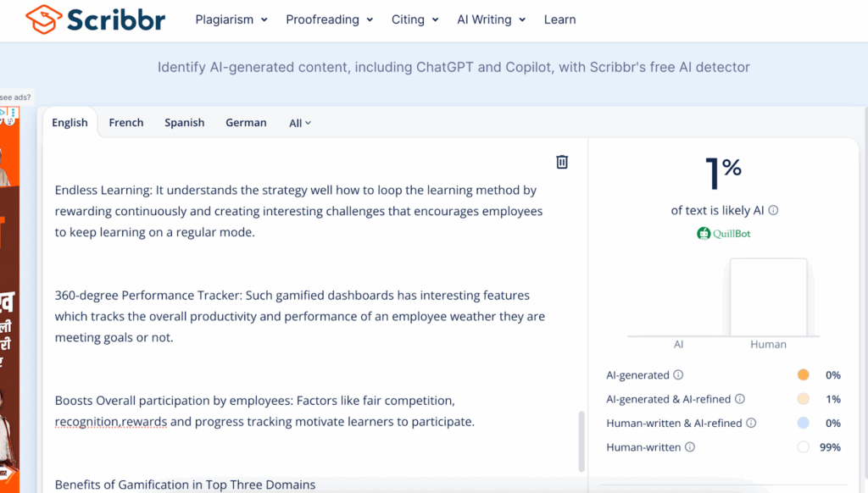Choose the German language tab
This screenshot has width=868, height=493.
tap(246, 123)
